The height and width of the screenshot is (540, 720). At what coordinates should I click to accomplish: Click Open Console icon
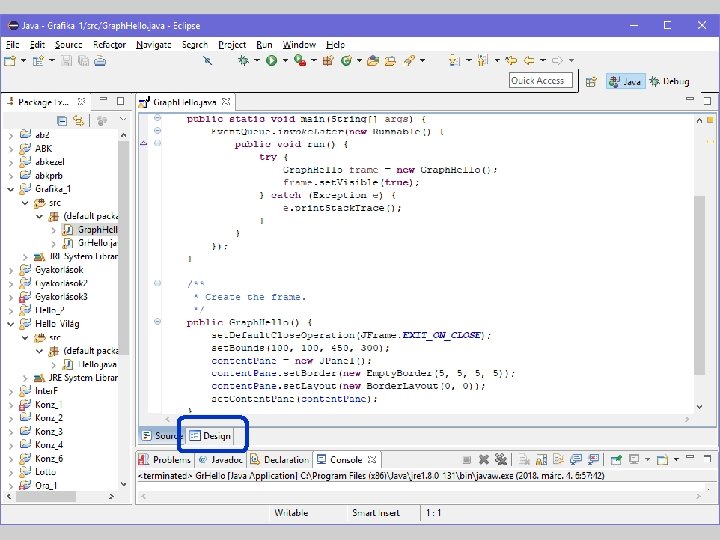[x=662, y=459]
